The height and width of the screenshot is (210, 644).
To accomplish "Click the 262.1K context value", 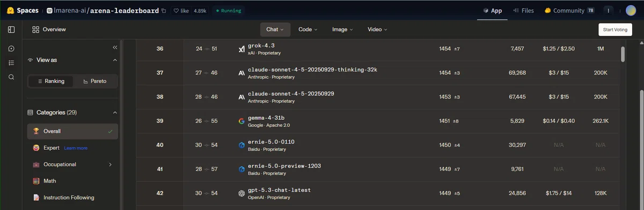I will [x=601, y=121].
